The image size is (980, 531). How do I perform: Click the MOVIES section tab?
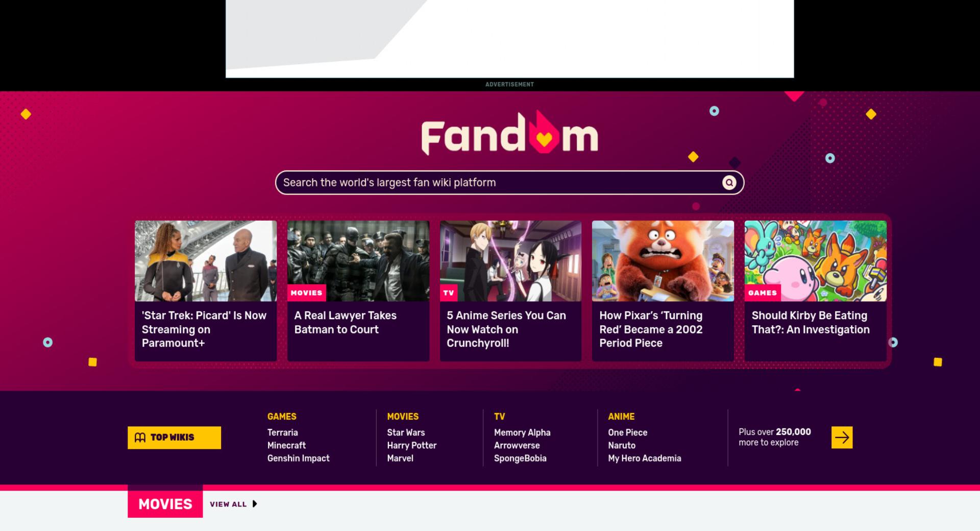(165, 504)
